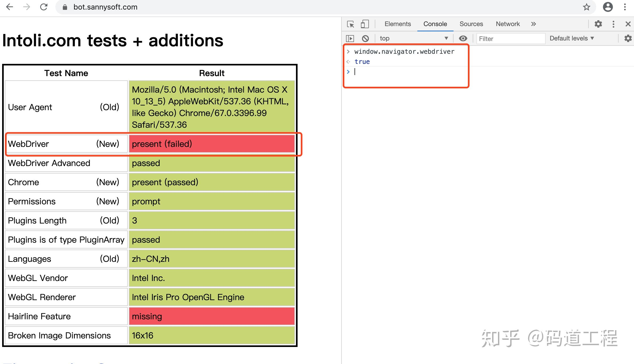Open Chrome three-dot browser menu
Screen dimensions: 634x364
click(x=625, y=7)
